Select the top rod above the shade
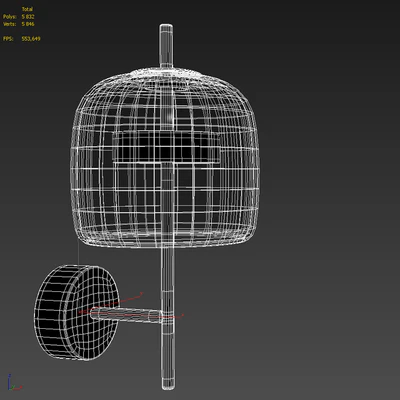 point(166,46)
